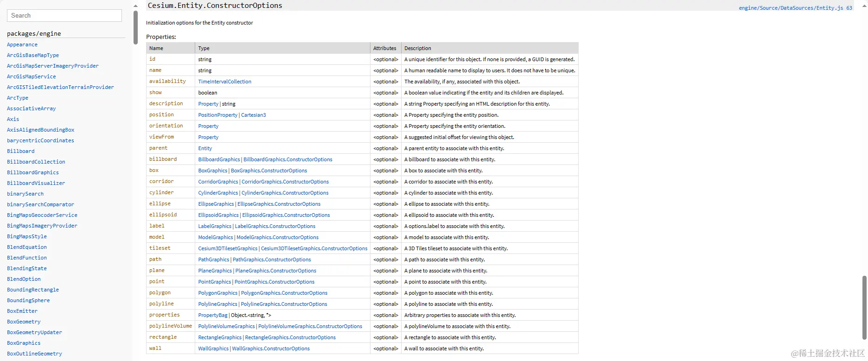868x361 pixels.
Task: Go to BlendEquation in the sidebar
Action: pos(27,247)
